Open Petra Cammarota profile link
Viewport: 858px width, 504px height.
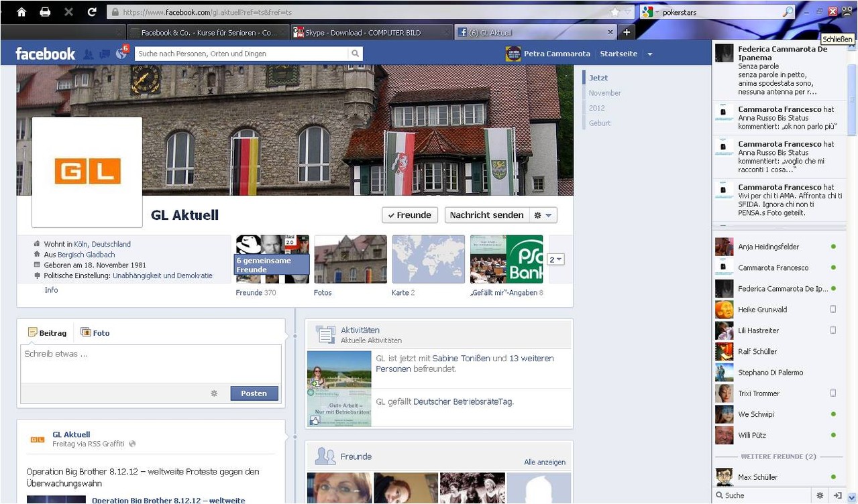coord(557,54)
